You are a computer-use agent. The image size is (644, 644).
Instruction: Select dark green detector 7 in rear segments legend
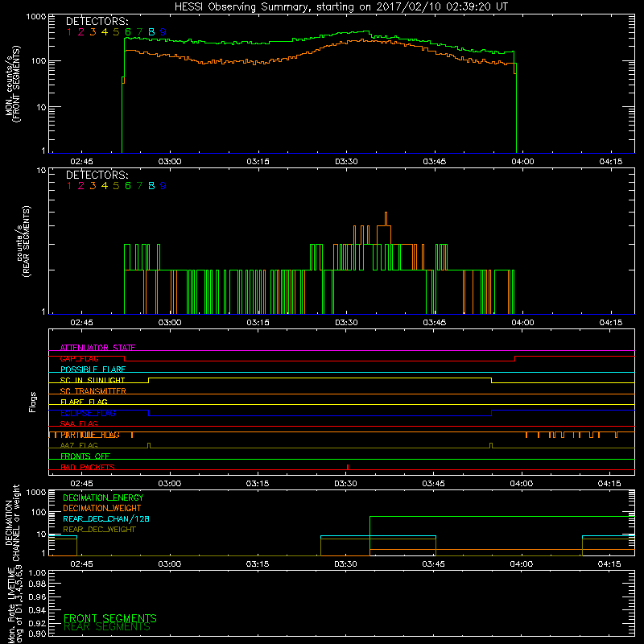click(x=139, y=186)
